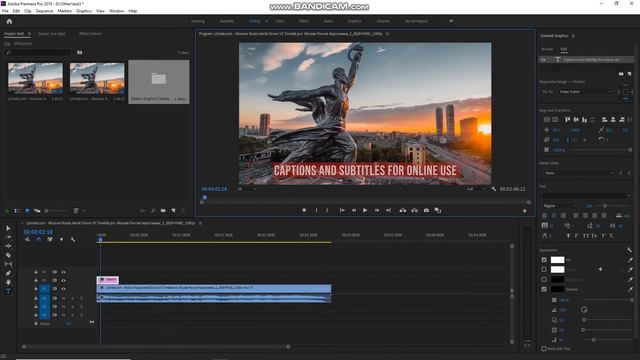Viewport: 640px width, 360px height.
Task: Open the Sequence menu
Action: click(x=44, y=11)
